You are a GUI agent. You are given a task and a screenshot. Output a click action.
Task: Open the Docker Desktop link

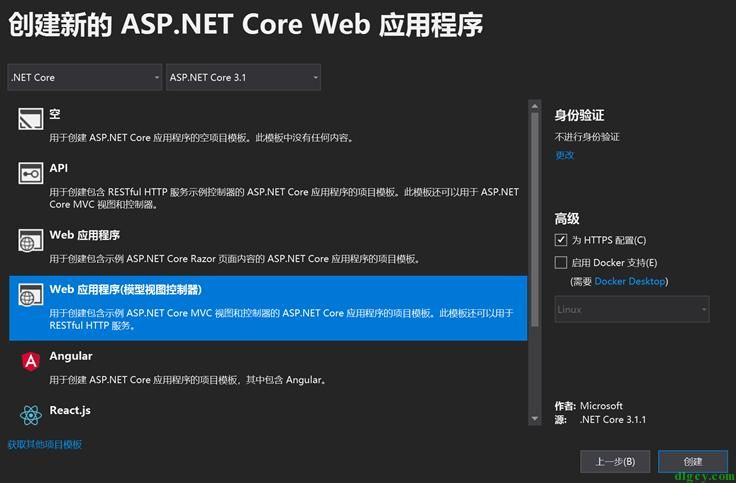pyautogui.click(x=630, y=281)
